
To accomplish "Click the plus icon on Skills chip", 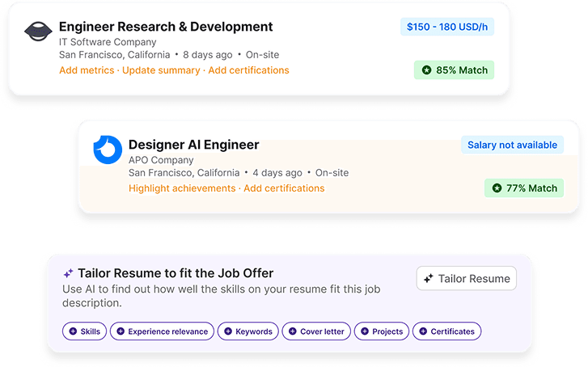I will pos(73,331).
